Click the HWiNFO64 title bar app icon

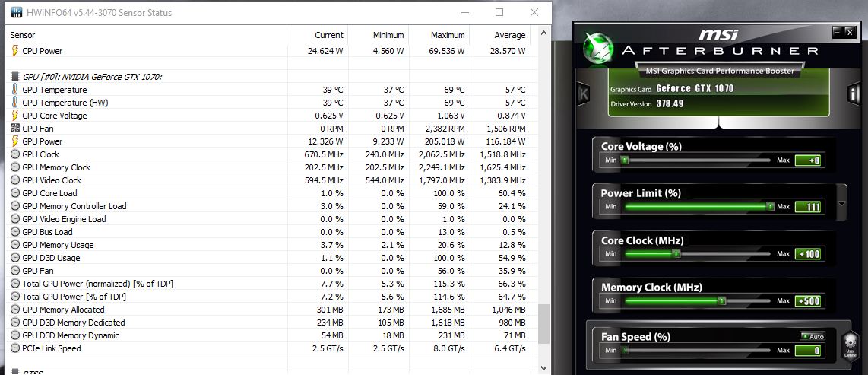tap(17, 12)
